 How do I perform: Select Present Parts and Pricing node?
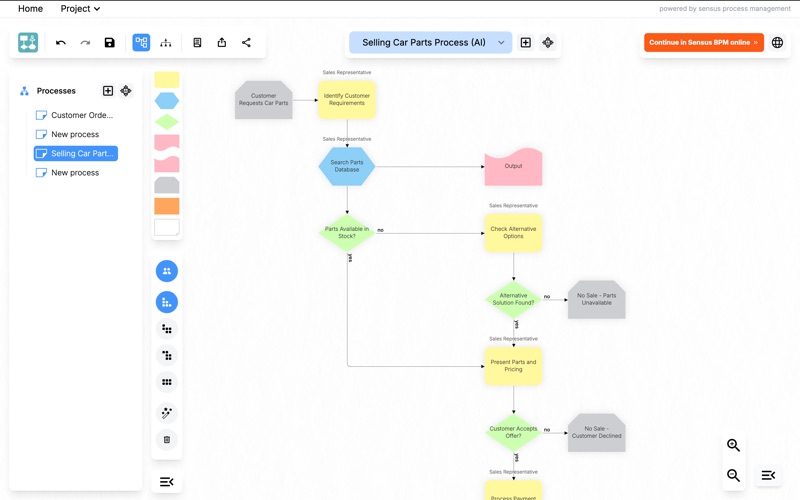513,366
